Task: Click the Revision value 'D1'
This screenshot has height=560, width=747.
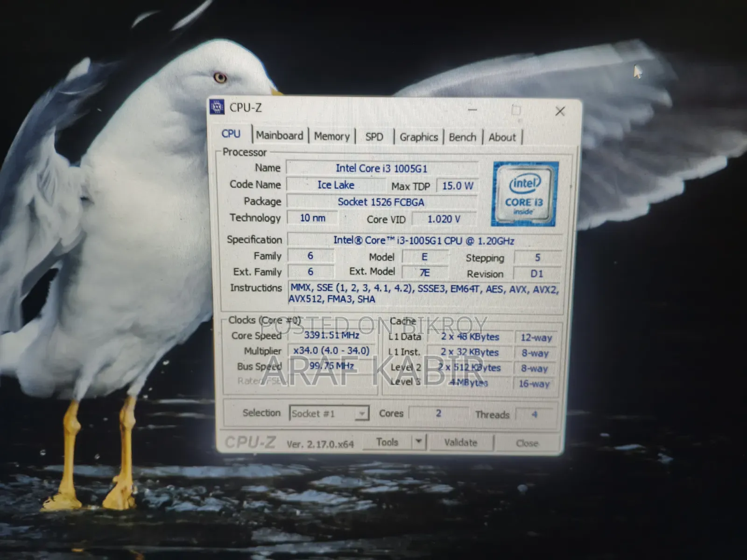Action: tap(537, 273)
